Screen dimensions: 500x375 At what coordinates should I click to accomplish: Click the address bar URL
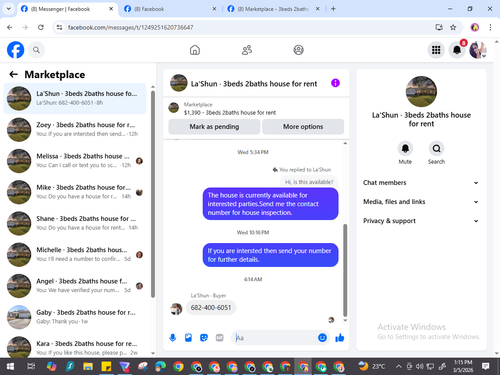click(x=131, y=27)
